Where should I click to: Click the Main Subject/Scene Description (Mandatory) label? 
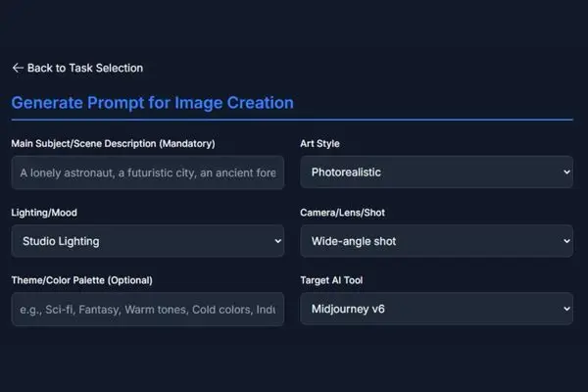(x=114, y=144)
